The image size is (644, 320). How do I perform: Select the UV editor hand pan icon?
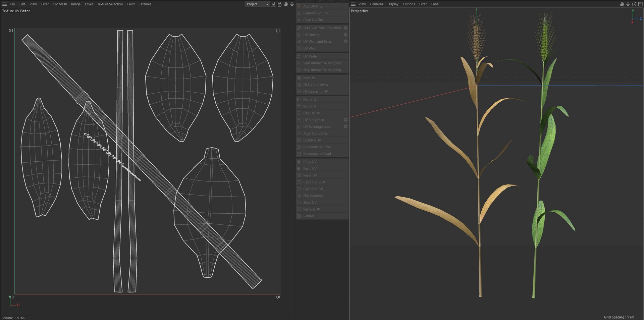286,4
